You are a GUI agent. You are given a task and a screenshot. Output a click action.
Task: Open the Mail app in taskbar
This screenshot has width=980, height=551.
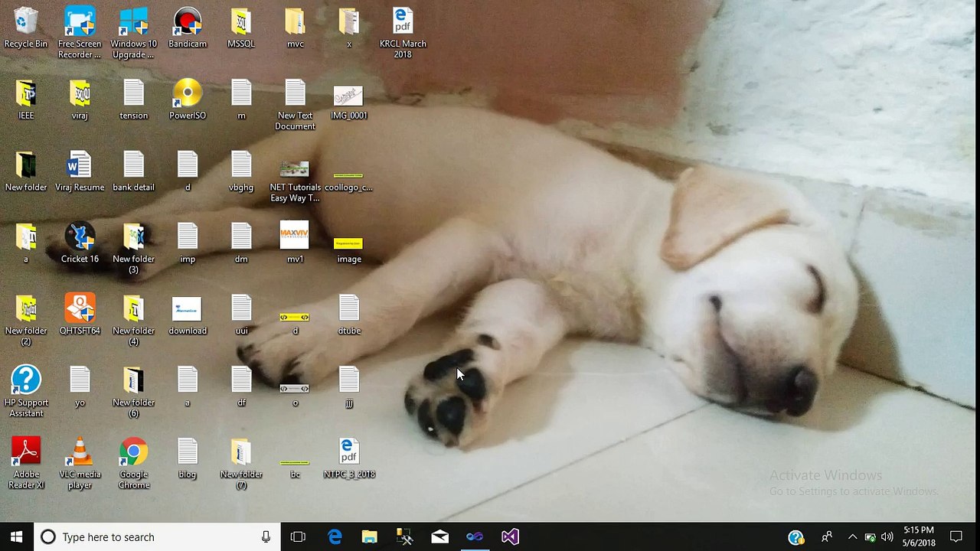[439, 537]
